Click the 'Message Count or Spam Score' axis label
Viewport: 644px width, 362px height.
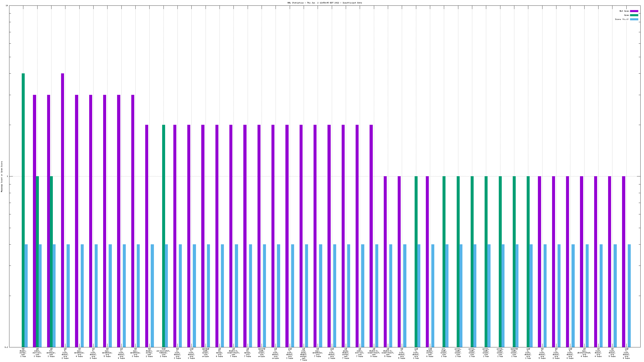point(2,176)
